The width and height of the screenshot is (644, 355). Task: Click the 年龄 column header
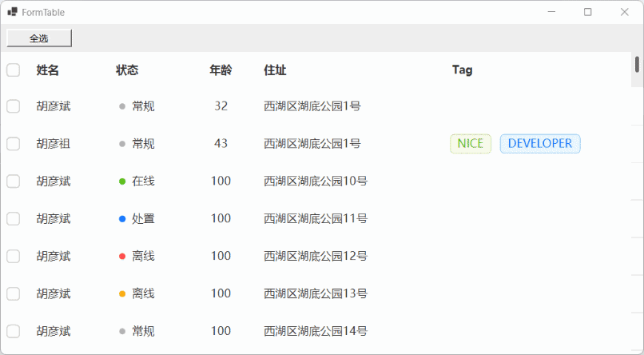pyautogui.click(x=221, y=70)
